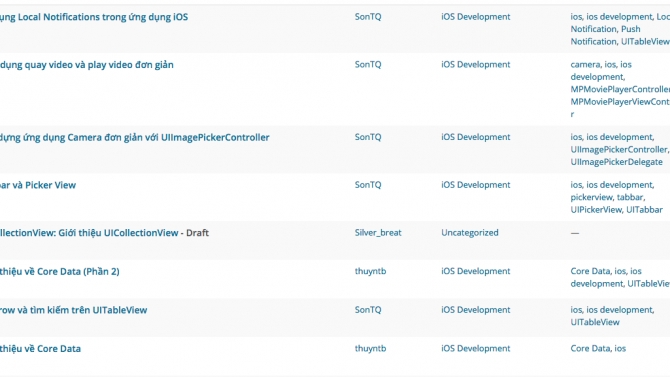This screenshot has height=377, width=670.
Task: Open iOS Development category in Local Notifications row
Action: point(476,17)
